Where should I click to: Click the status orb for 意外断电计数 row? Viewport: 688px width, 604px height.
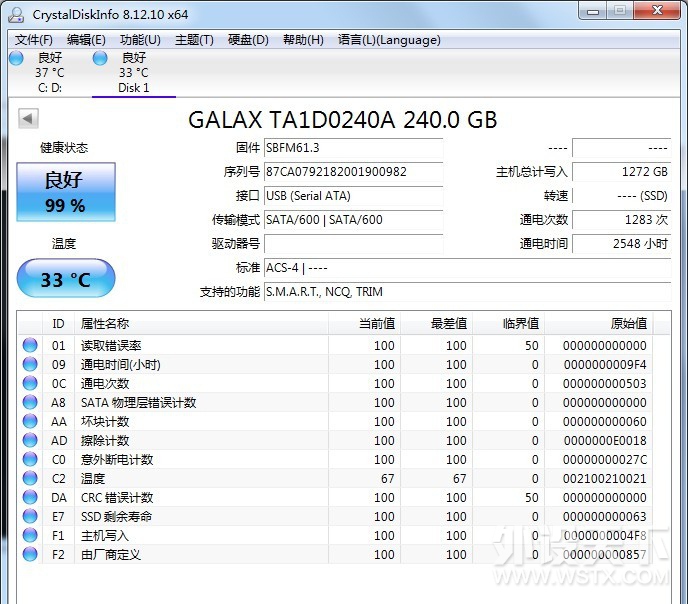pos(30,459)
